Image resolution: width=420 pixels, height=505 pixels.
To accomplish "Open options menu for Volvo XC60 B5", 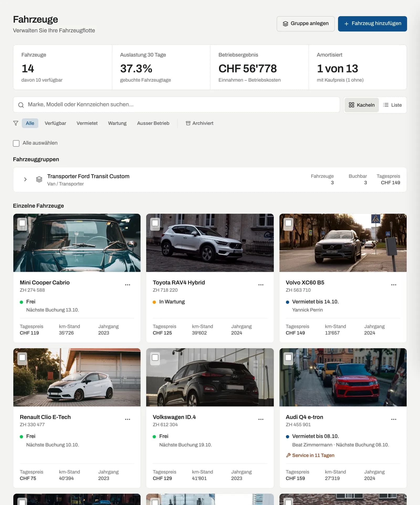I will coord(394,285).
